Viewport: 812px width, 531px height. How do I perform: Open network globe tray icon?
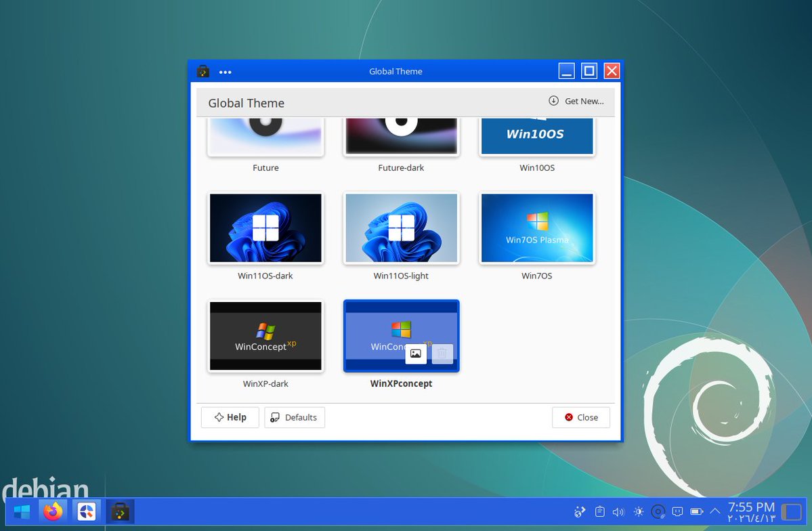580,512
